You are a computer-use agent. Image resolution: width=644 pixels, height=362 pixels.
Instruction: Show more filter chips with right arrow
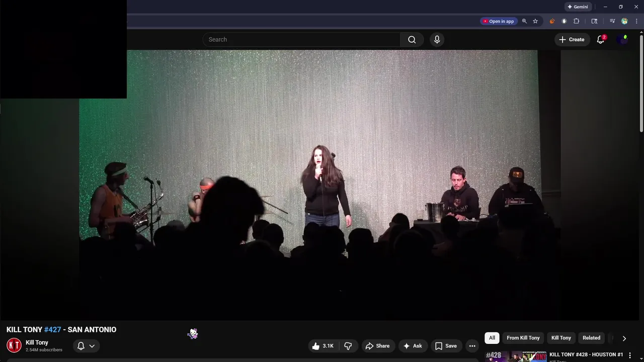624,338
